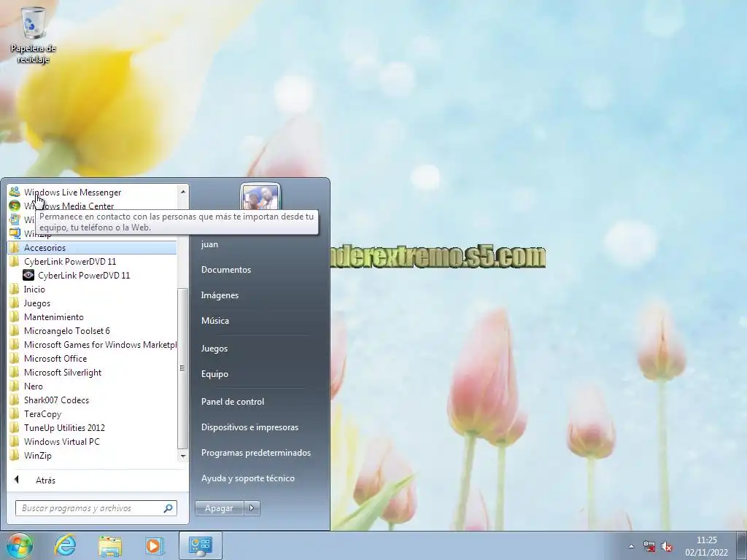Open Panel de control
This screenshot has height=560, width=747.
pos(233,402)
